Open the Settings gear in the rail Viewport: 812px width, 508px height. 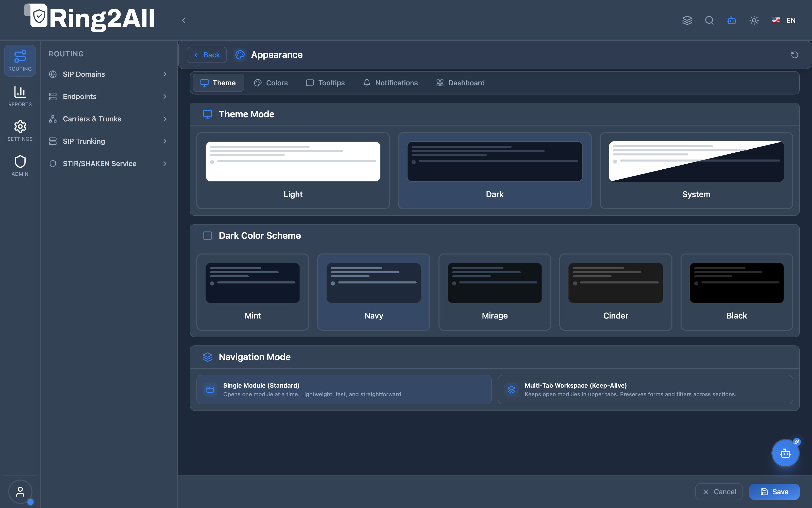[x=20, y=131]
